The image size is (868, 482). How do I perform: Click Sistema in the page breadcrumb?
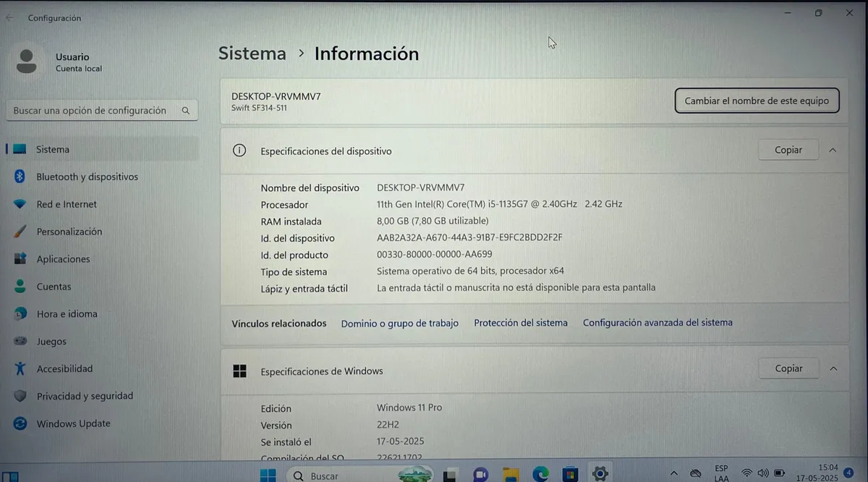[252, 54]
